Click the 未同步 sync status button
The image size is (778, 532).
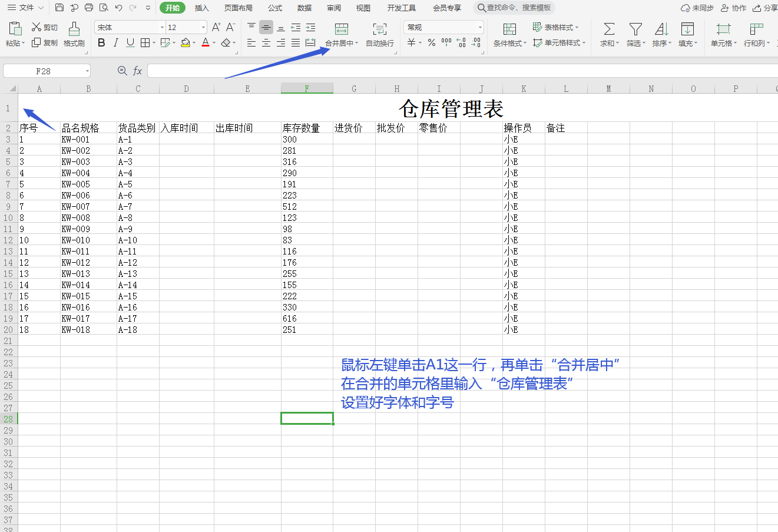[x=697, y=8]
